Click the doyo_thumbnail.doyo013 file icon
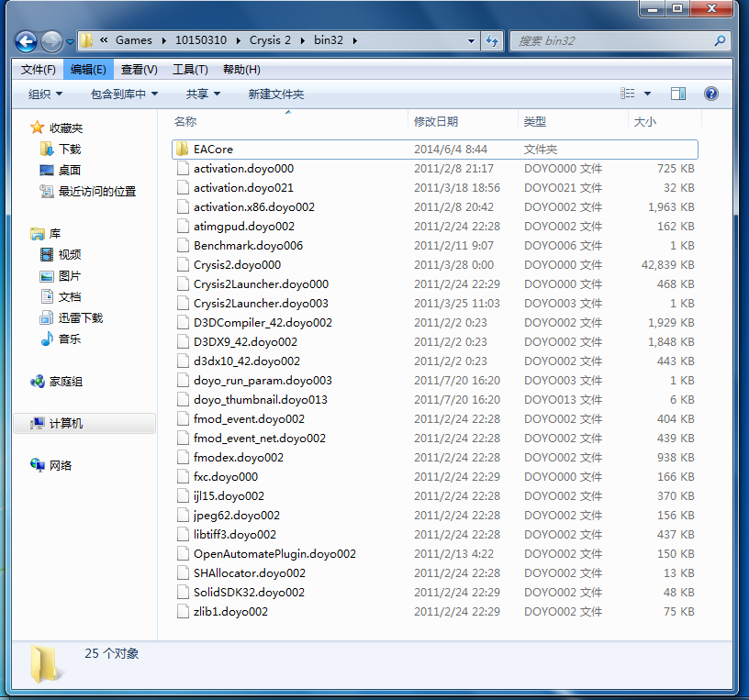The image size is (749, 700). (x=183, y=400)
